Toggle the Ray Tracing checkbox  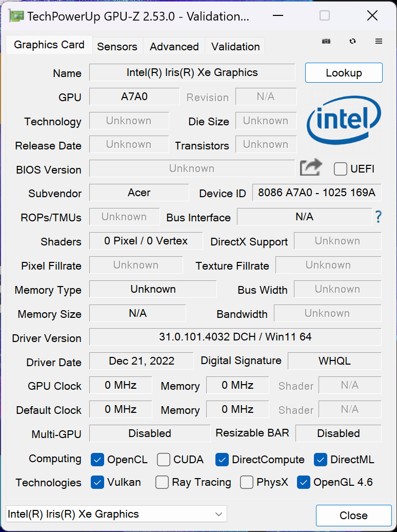coord(162,482)
